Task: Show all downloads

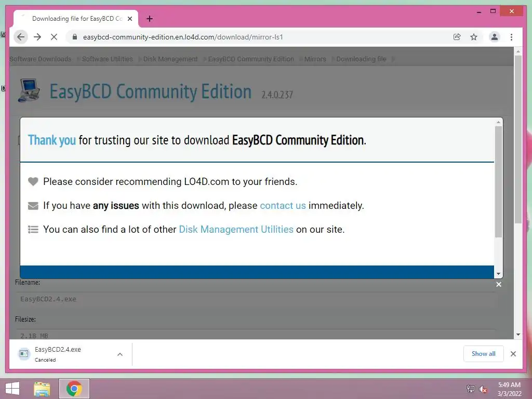Action: tap(483, 354)
